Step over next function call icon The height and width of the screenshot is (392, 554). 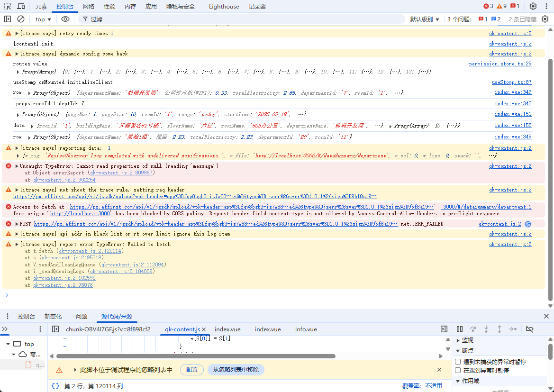(x=473, y=329)
